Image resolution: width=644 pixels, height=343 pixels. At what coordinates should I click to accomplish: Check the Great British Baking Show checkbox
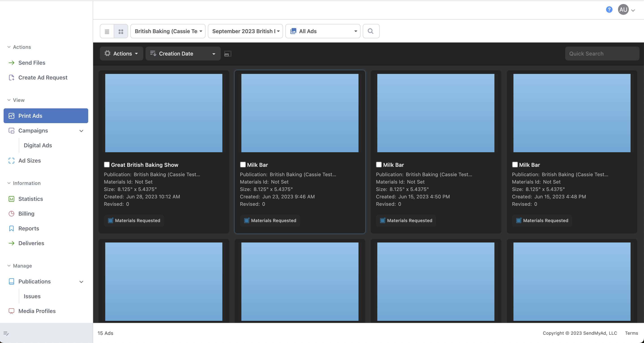pyautogui.click(x=107, y=165)
